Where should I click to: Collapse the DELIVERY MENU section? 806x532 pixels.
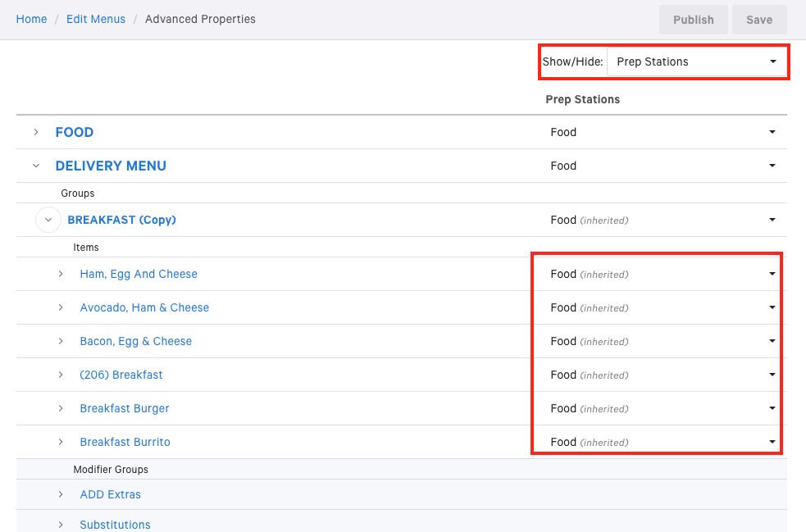(35, 166)
